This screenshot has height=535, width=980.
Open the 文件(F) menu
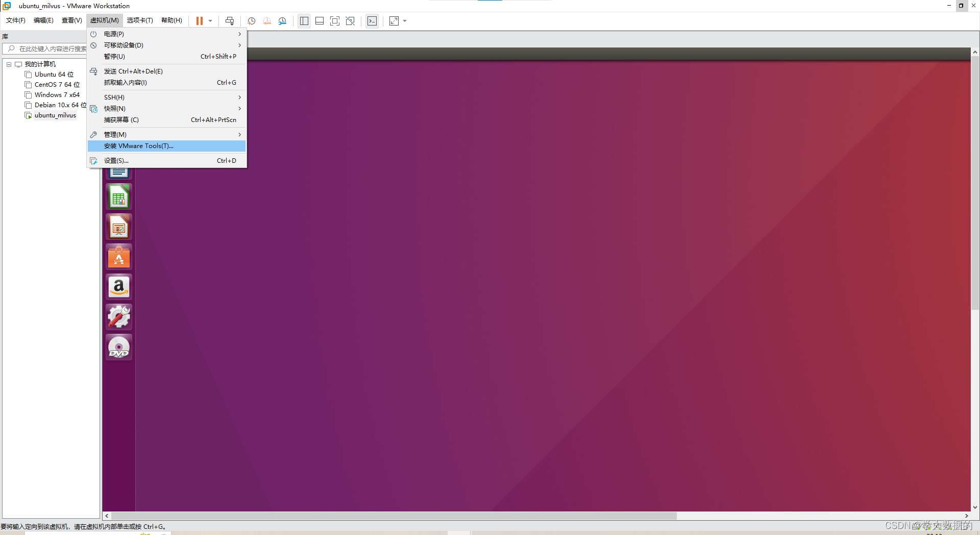click(16, 20)
